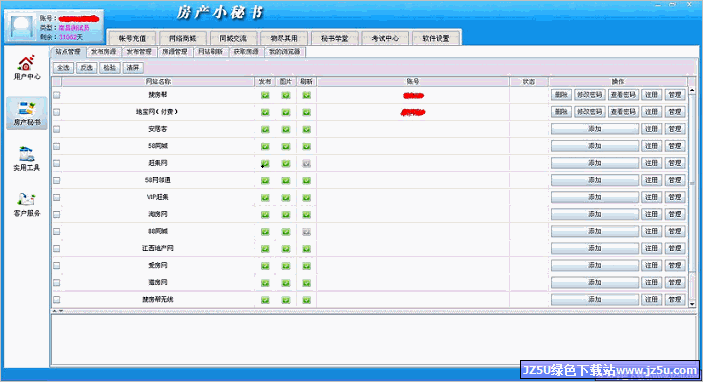
Task: Click 注册 for the 58同城 row
Action: tap(651, 146)
